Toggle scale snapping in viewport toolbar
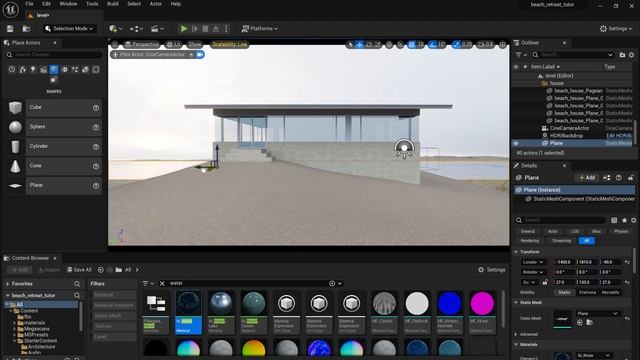The width and height of the screenshot is (640, 360). click(x=457, y=44)
